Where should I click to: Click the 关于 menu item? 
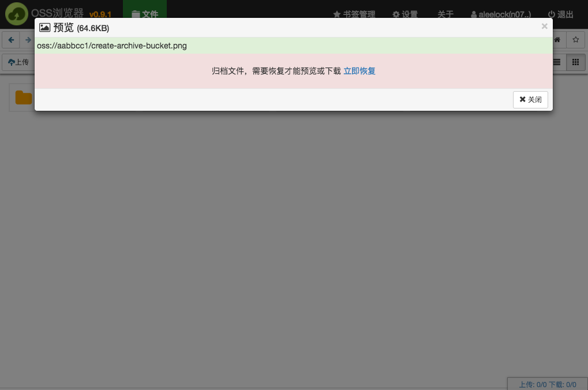[445, 14]
